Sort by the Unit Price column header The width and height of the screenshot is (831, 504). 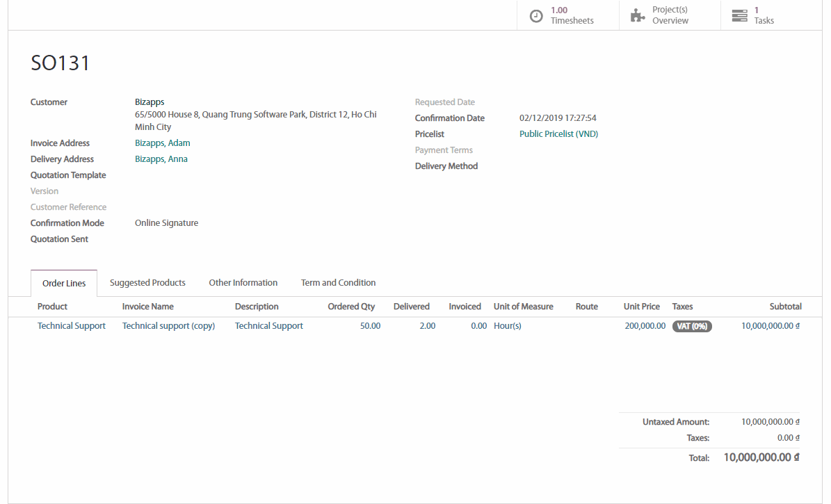coord(641,307)
